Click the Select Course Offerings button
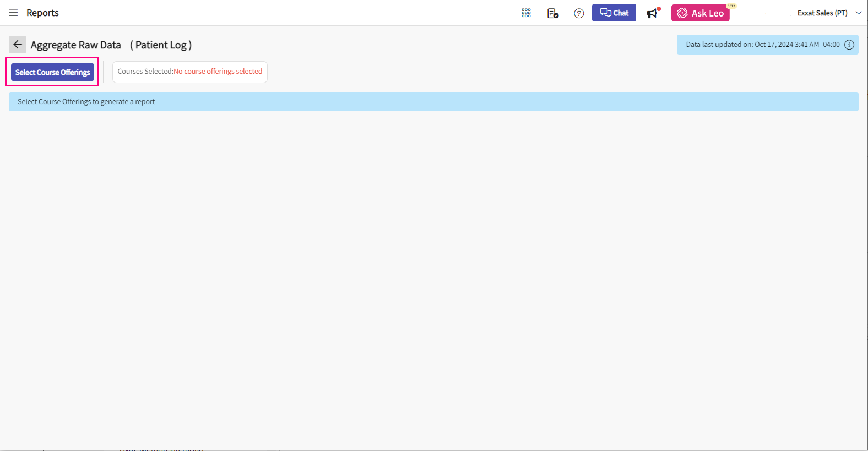 coord(52,72)
